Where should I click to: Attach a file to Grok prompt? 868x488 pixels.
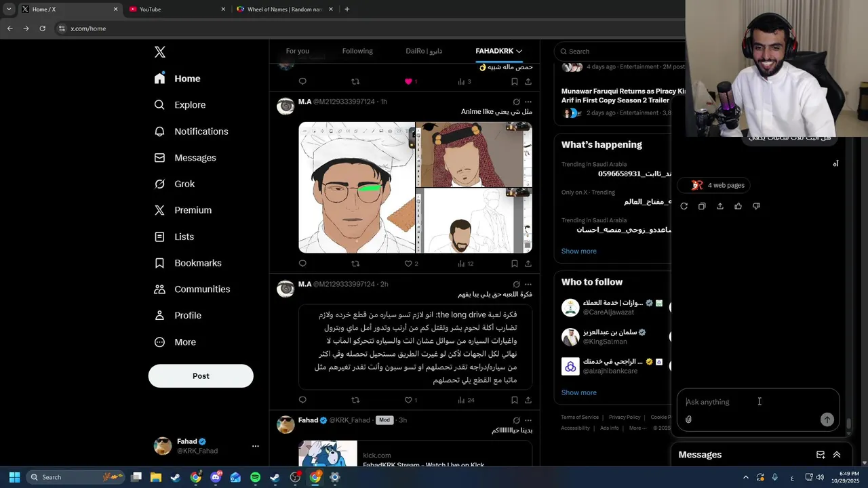tap(688, 420)
